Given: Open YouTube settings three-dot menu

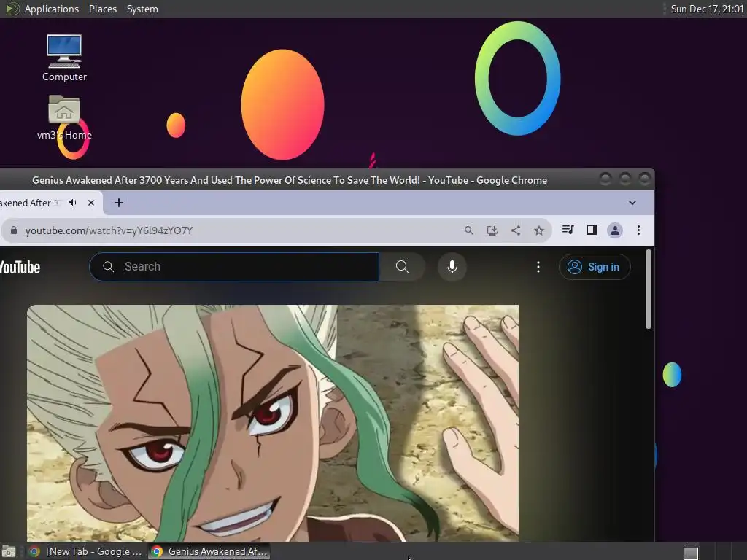Looking at the screenshot, I should point(538,267).
